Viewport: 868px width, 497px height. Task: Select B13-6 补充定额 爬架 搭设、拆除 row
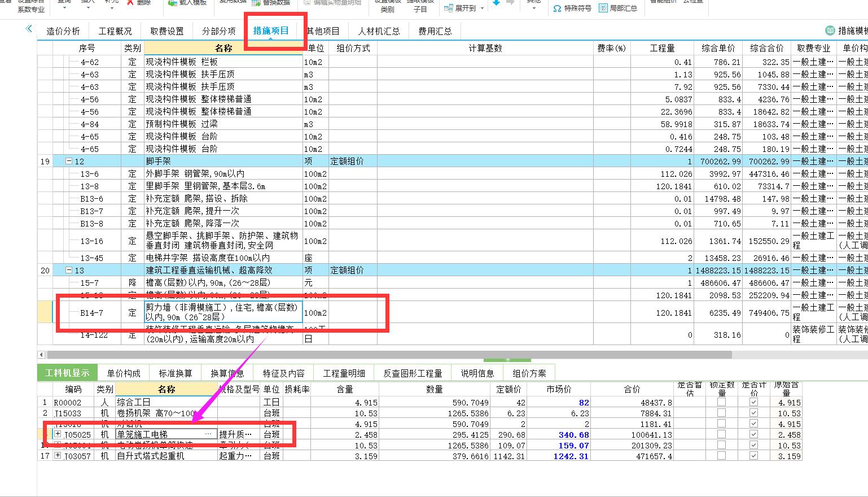coord(223,198)
